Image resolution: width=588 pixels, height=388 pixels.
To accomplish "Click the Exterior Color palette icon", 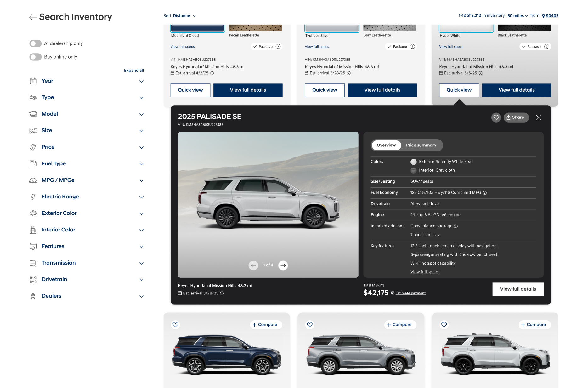I will [33, 213].
